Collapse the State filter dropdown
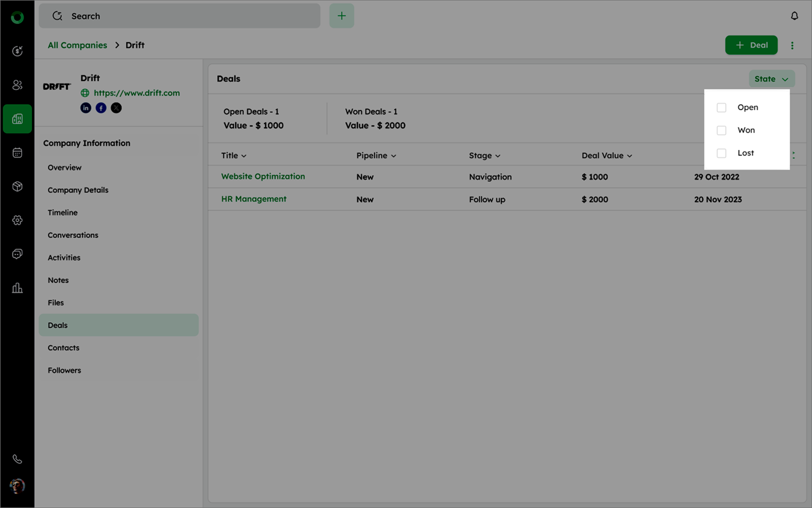Screen dimensions: 812x508 pos(771,79)
